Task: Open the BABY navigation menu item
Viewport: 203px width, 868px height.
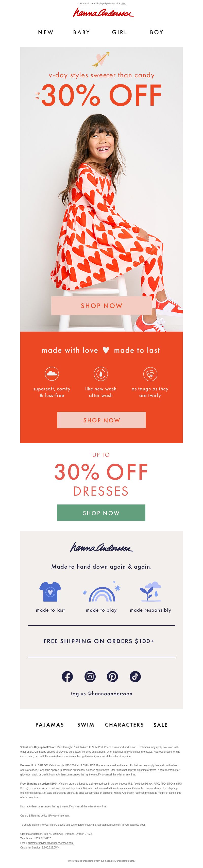Action: click(82, 32)
